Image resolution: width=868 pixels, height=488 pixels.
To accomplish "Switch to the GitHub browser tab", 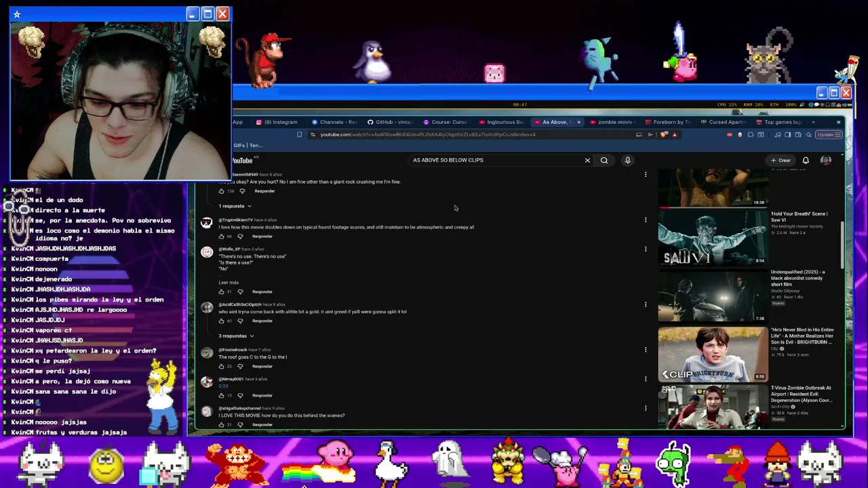I will click(390, 123).
